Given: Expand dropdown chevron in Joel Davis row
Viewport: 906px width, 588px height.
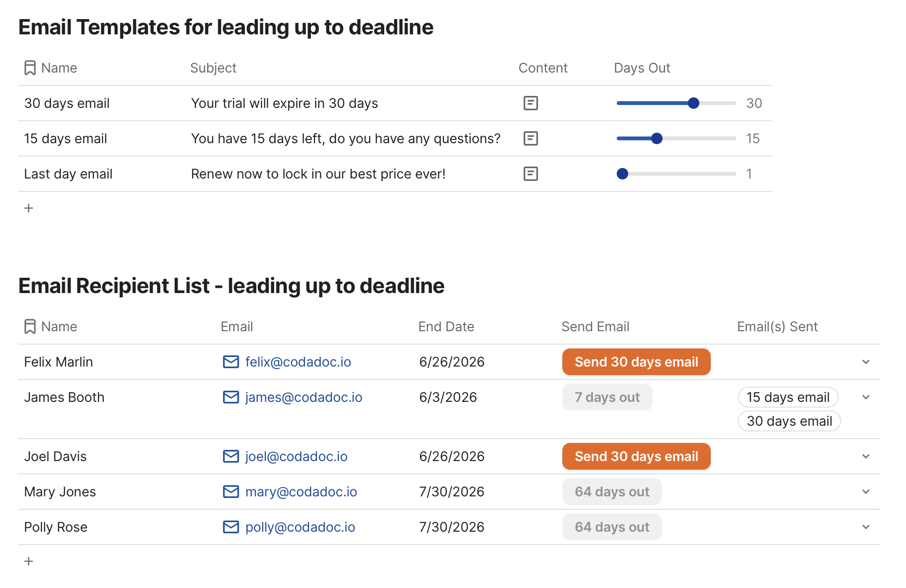Looking at the screenshot, I should pyautogui.click(x=866, y=456).
